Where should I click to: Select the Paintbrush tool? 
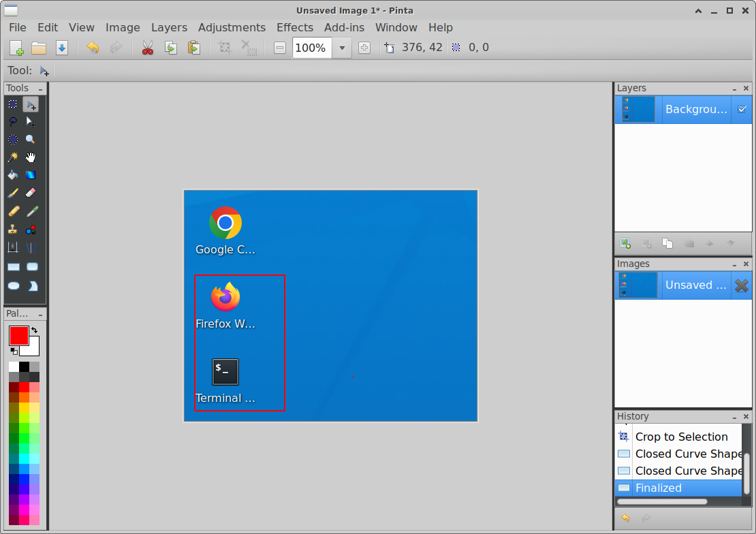tap(13, 193)
